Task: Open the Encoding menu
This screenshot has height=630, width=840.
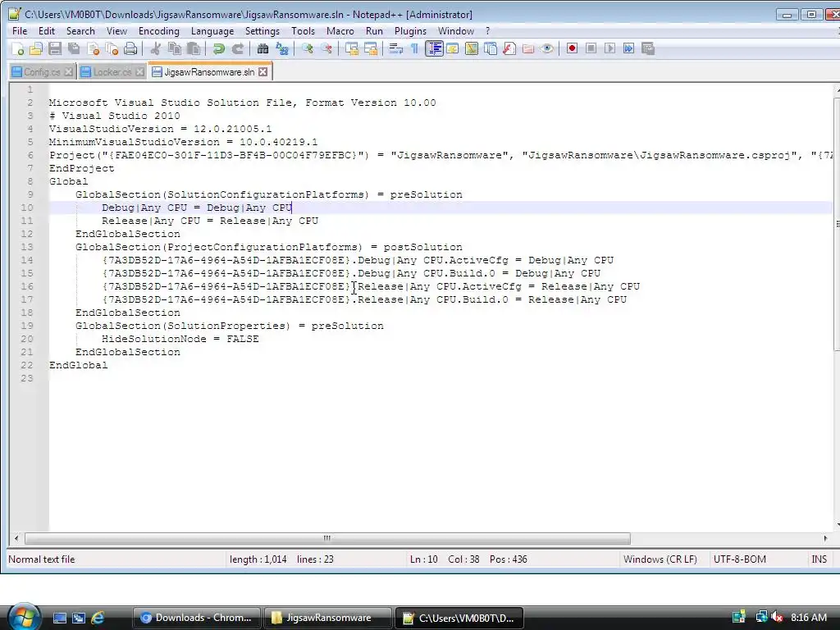Action: pos(158,31)
